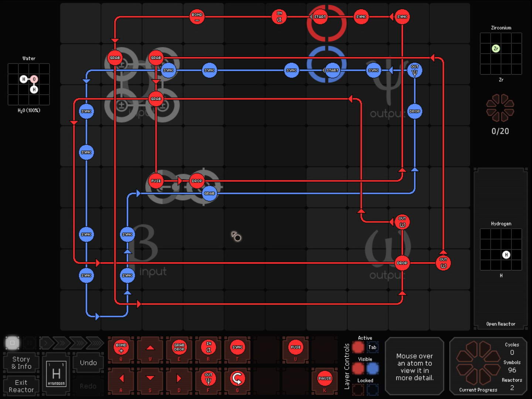Click the stop simulation button
The image size is (532, 399).
[12, 343]
